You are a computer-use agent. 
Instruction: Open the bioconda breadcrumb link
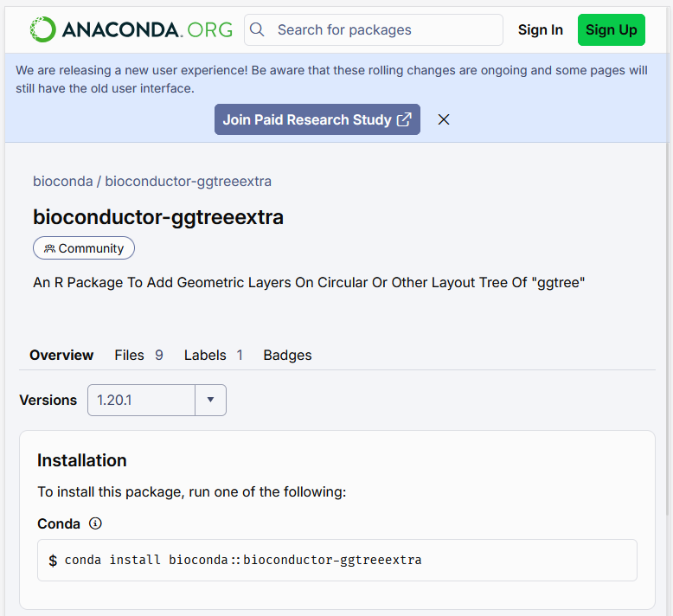coord(62,181)
